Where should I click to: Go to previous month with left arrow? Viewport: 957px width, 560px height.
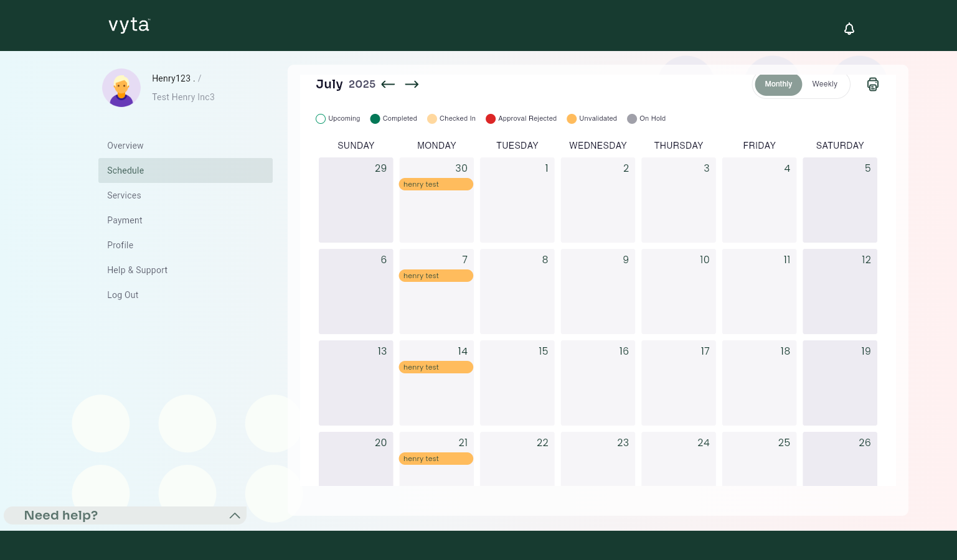point(388,85)
